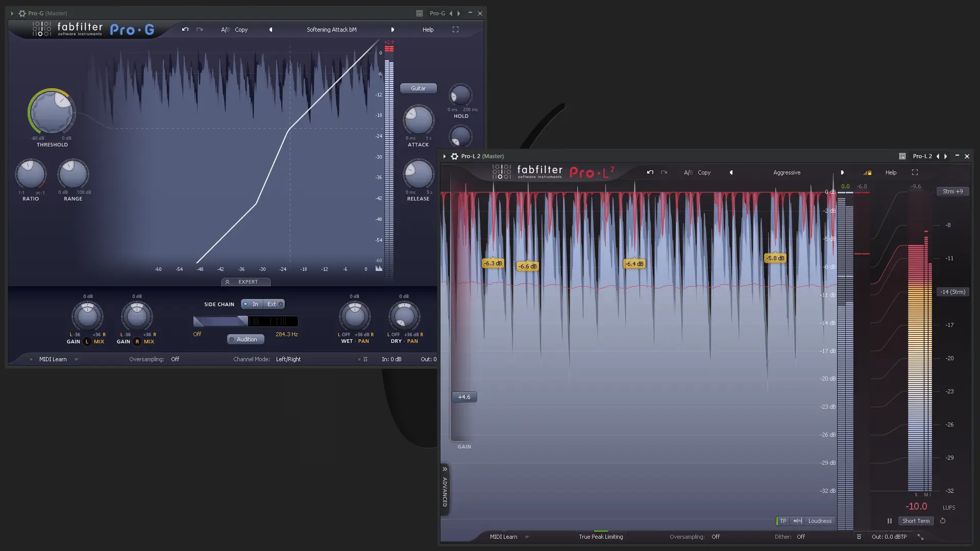Click the waveform display mode icon
The width and height of the screenshot is (980, 551).
click(x=797, y=521)
